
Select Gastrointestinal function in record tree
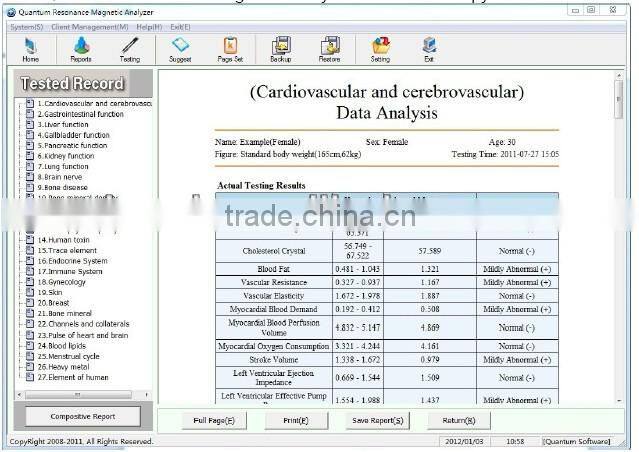click(80, 114)
